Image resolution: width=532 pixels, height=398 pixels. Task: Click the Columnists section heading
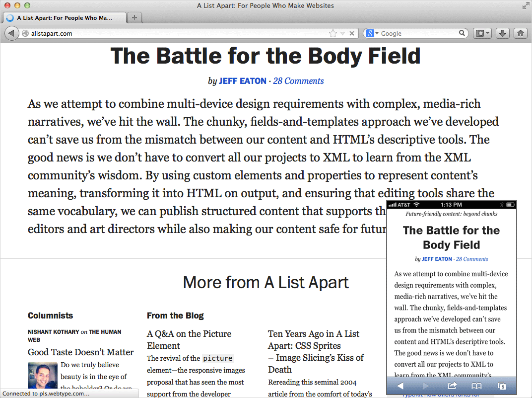50,316
